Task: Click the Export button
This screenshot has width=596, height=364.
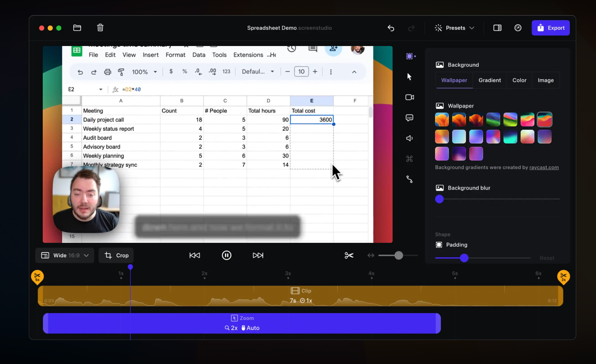Action: click(x=551, y=28)
